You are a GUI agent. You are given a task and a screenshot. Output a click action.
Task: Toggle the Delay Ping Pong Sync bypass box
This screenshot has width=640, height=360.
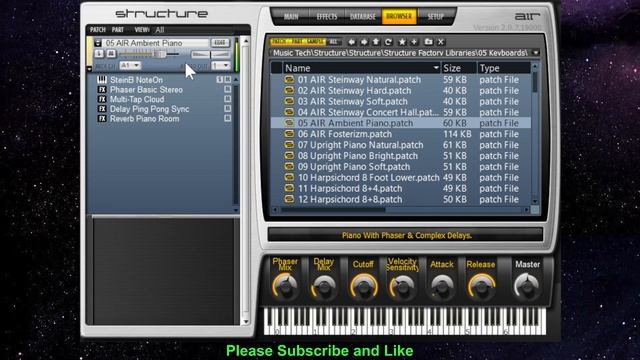(x=227, y=109)
